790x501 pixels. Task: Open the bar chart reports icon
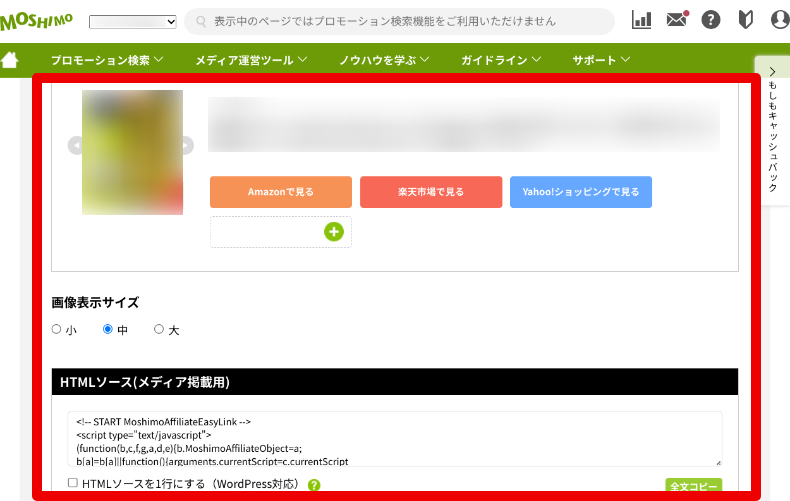pyautogui.click(x=641, y=20)
